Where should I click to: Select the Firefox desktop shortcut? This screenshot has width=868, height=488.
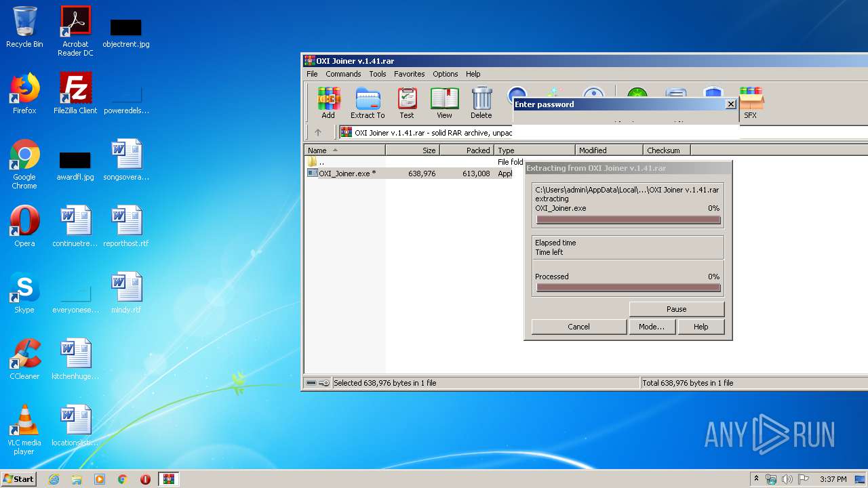24,94
